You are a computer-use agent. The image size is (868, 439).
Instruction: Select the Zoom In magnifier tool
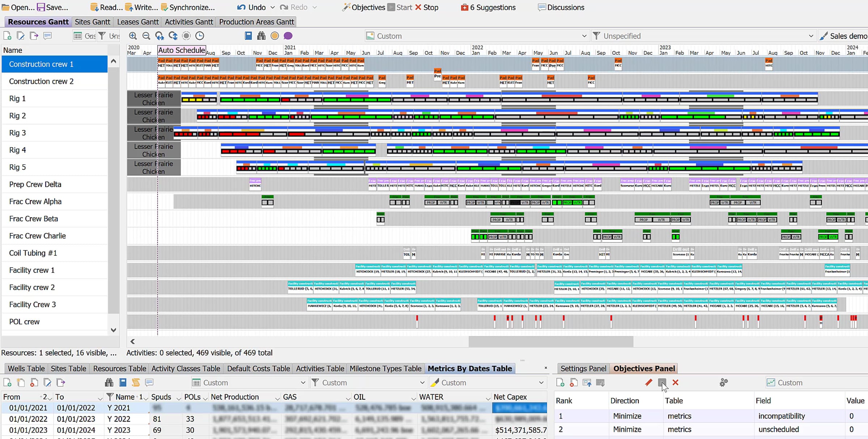click(133, 36)
